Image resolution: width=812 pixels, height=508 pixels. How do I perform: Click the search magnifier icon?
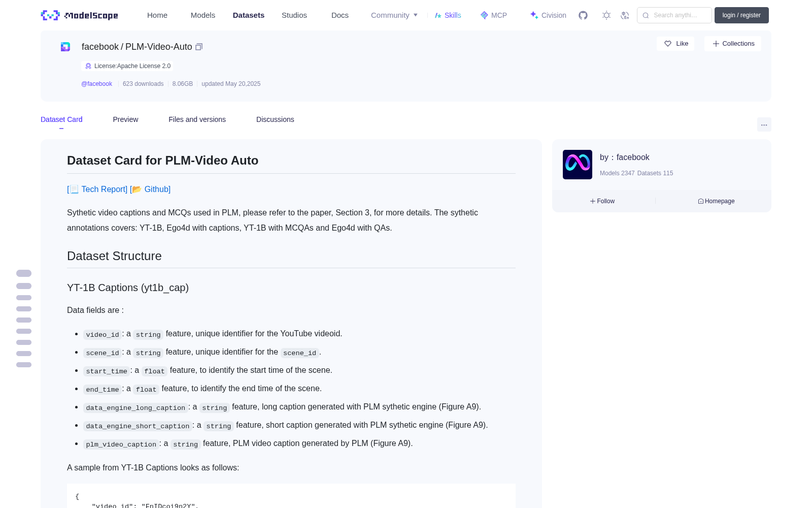click(x=646, y=15)
